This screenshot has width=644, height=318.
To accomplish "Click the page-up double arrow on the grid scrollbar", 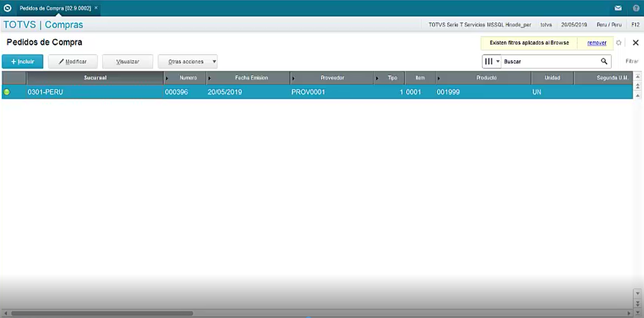I will pos(638,86).
